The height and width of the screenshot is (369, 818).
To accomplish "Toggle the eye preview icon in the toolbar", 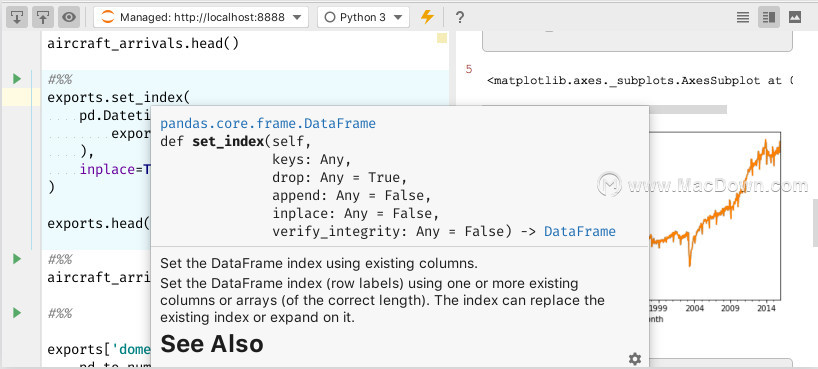I will [x=69, y=17].
